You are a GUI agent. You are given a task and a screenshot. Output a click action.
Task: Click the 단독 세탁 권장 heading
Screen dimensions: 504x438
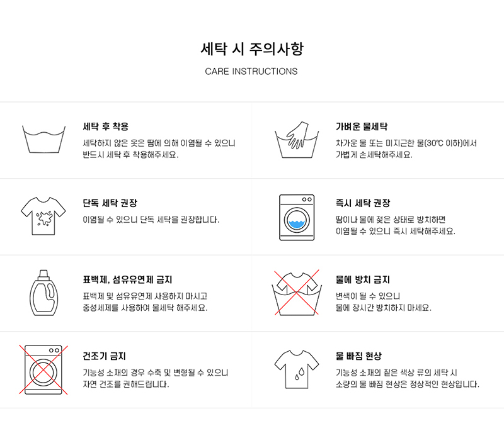(x=110, y=203)
